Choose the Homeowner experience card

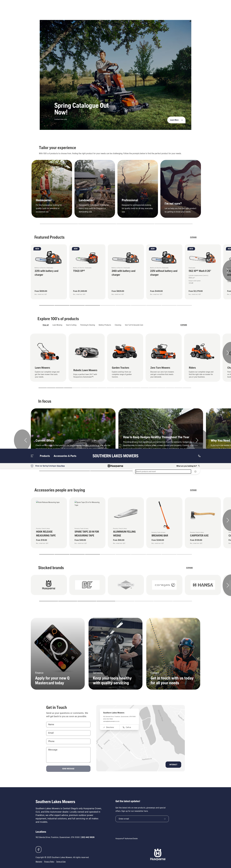coord(52,189)
